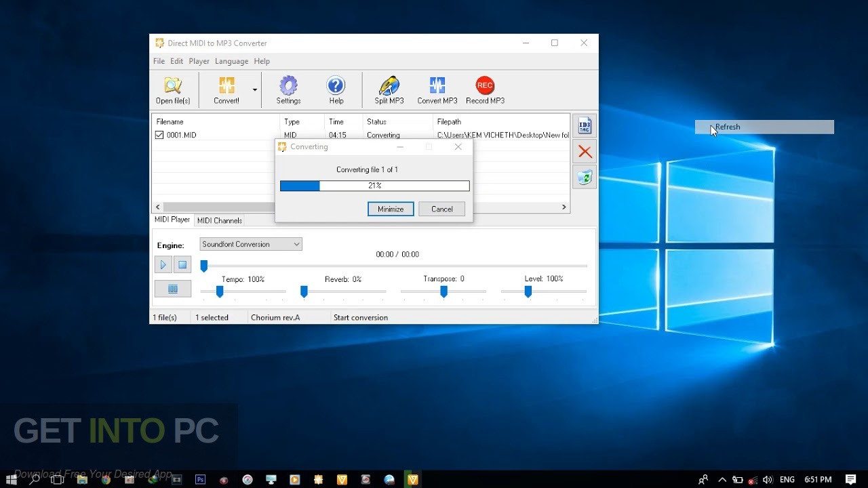Select the Convert MP3 toolbar icon

(437, 89)
